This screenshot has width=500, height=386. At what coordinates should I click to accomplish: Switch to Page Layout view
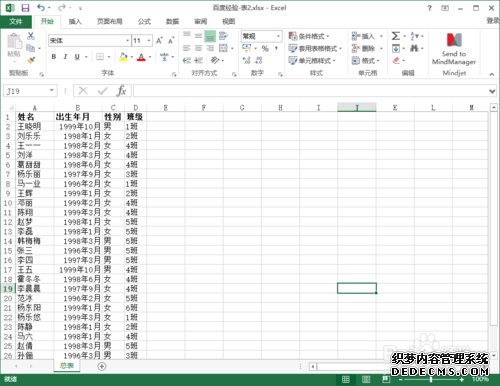pyautogui.click(x=366, y=379)
